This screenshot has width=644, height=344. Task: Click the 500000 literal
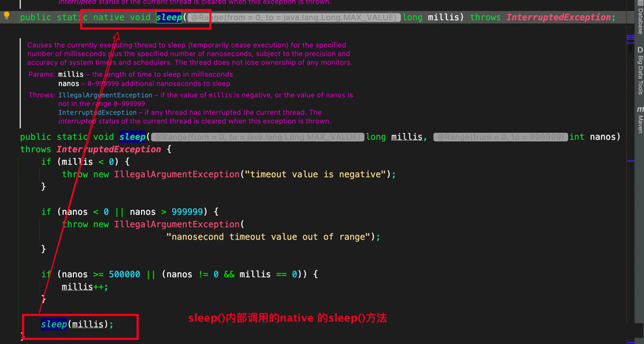[124, 274]
